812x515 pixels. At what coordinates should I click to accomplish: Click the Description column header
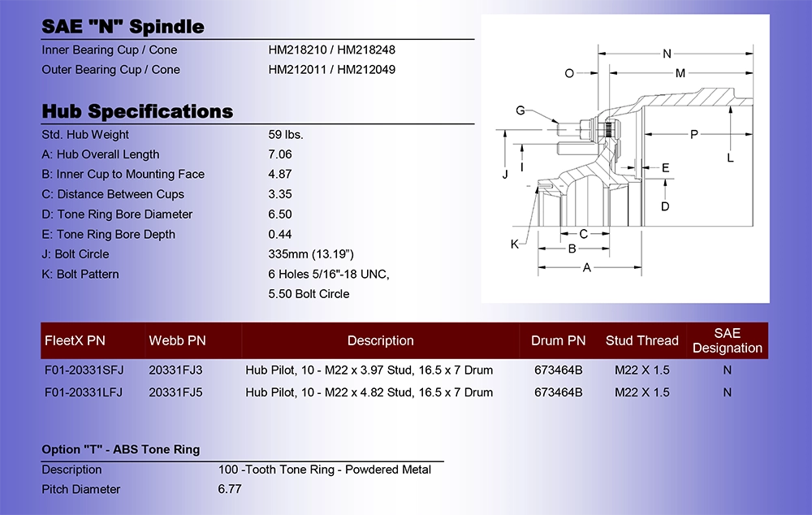pos(381,340)
